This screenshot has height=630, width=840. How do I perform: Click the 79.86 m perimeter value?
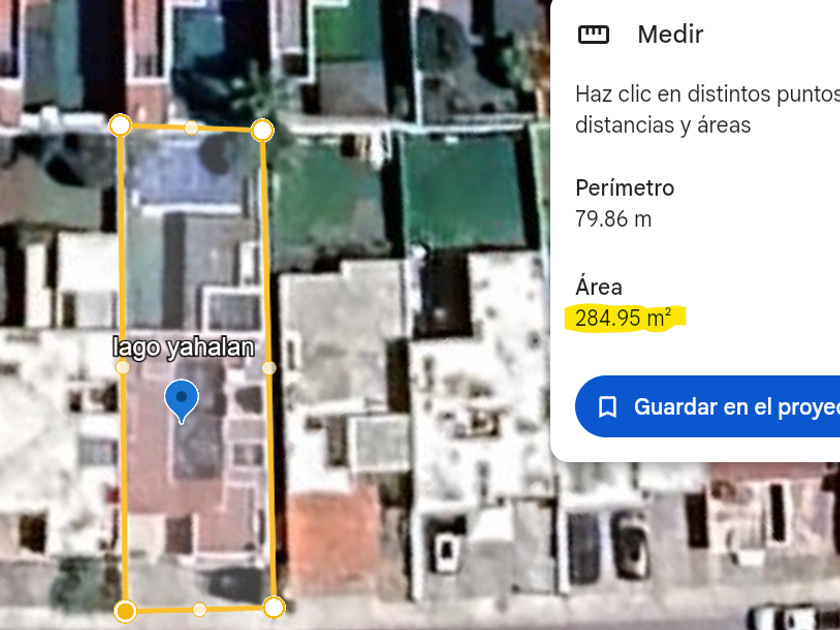pos(613,219)
